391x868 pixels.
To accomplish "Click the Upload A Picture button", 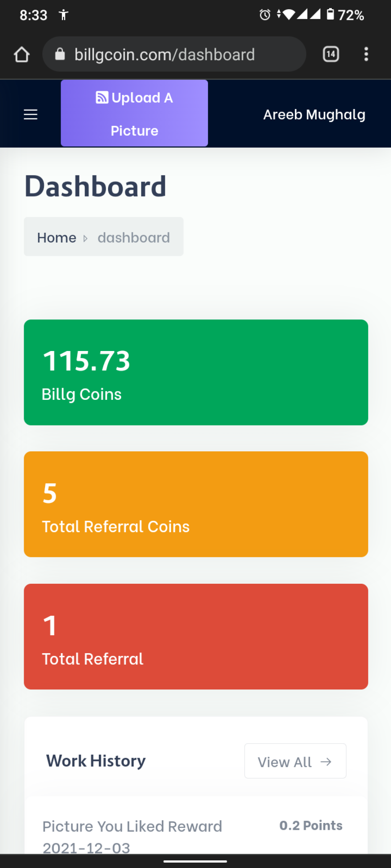I will 134,113.
